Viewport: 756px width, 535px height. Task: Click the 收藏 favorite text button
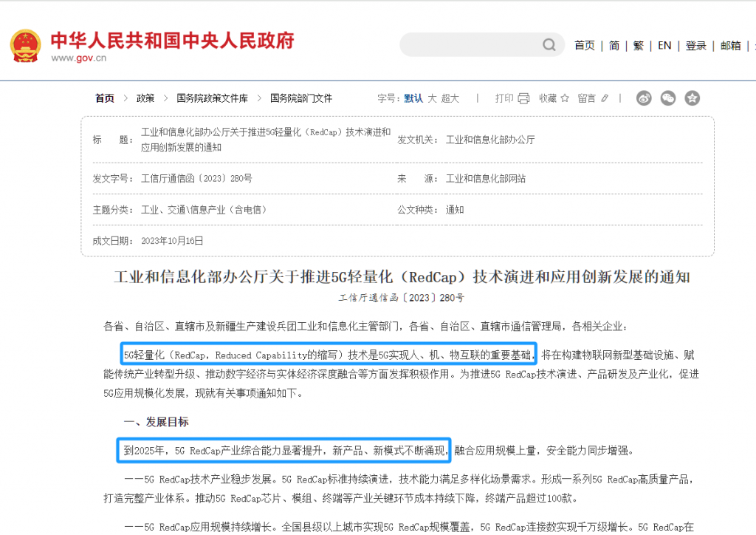pyautogui.click(x=548, y=98)
